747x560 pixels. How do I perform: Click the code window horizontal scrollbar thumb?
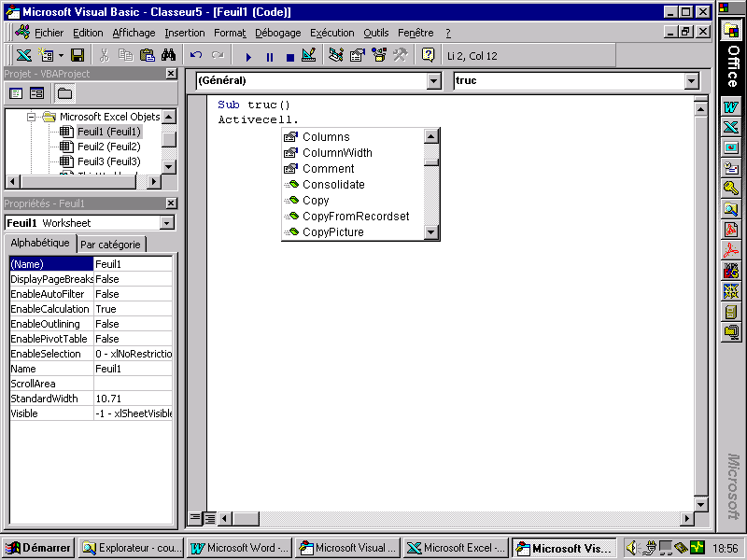(x=246, y=518)
